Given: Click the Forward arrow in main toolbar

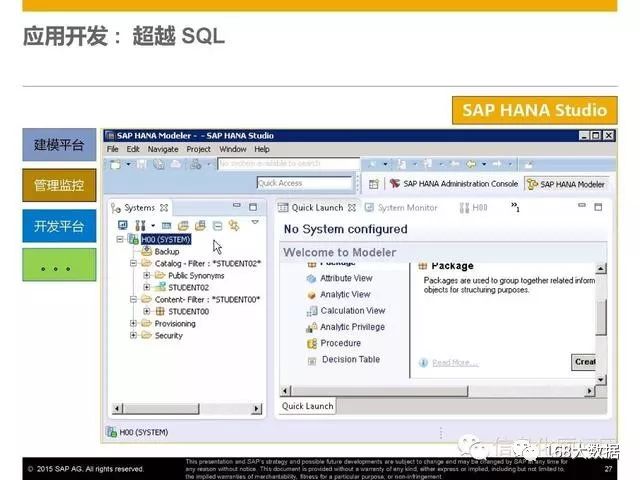Looking at the screenshot, I should tap(497, 164).
